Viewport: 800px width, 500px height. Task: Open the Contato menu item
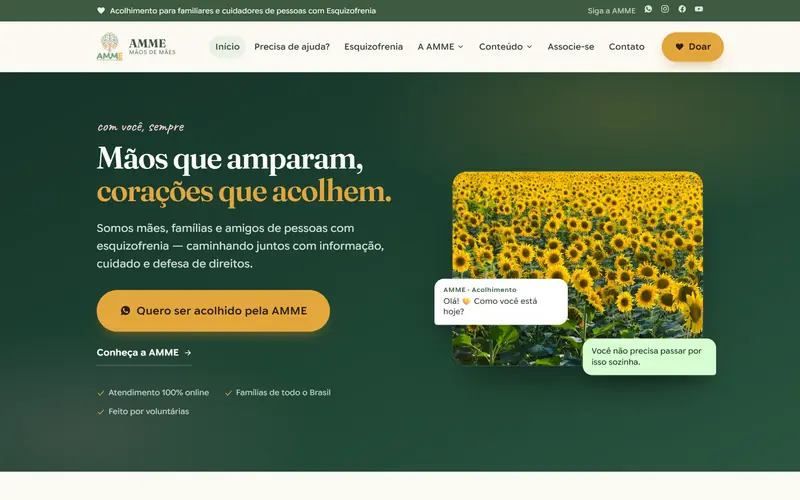pyautogui.click(x=627, y=46)
